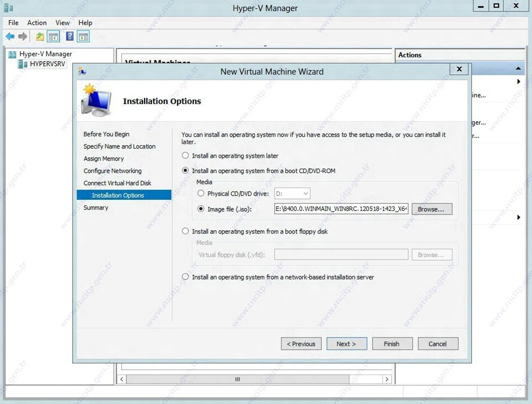532x404 pixels.
Task: Click the Installation Options heading text
Action: click(162, 101)
